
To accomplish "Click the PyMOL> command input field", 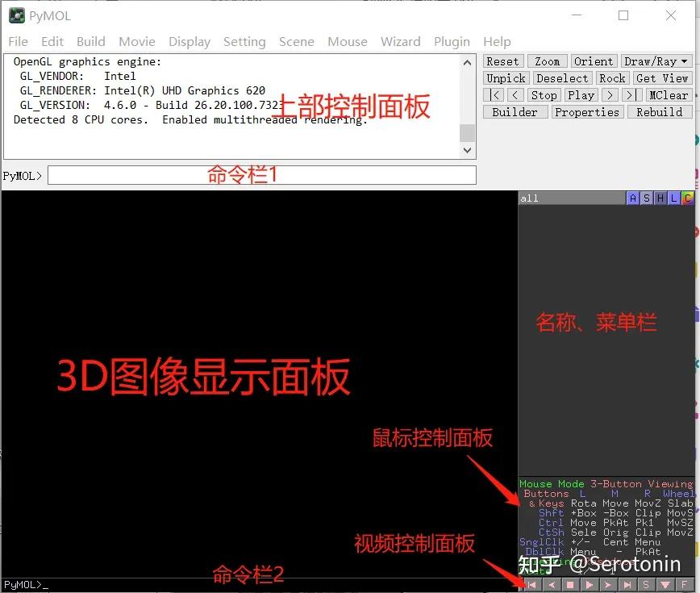I will (x=262, y=175).
